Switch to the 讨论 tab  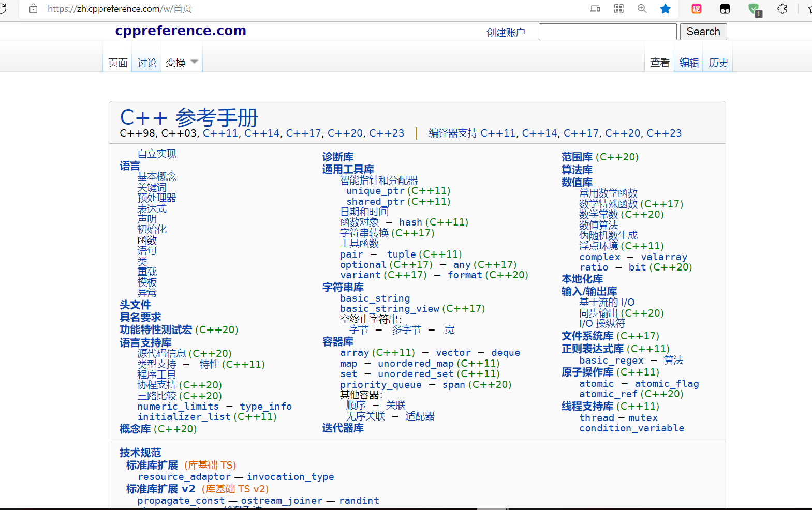tap(147, 63)
